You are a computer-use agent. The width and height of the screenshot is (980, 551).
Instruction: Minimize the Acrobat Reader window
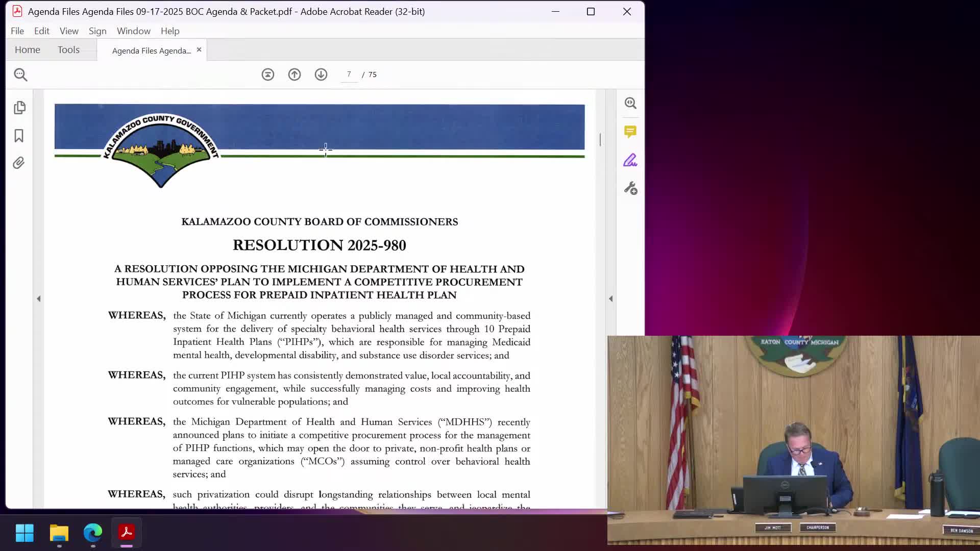tap(556, 11)
